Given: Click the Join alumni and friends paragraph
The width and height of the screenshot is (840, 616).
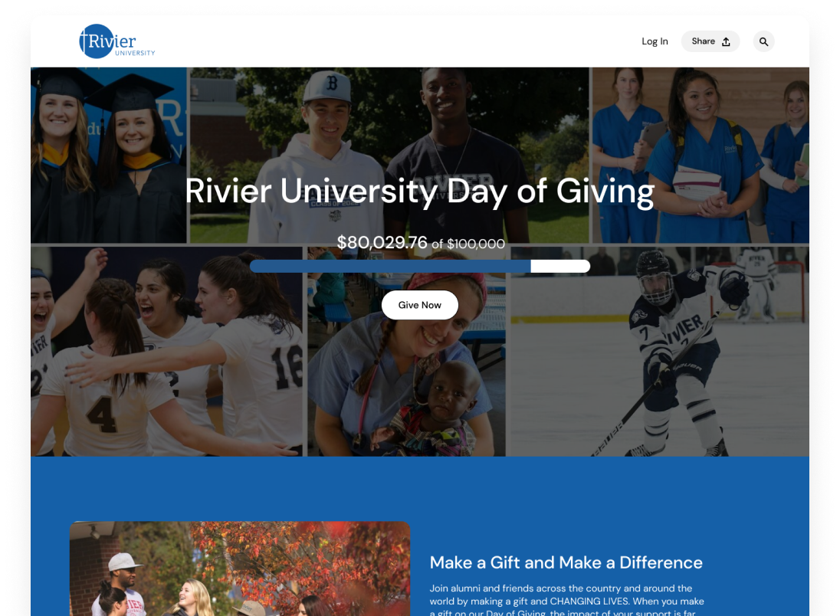Looking at the screenshot, I should point(567,600).
